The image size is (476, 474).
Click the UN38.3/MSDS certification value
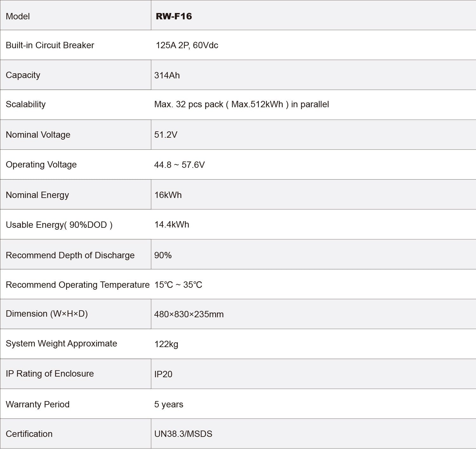(183, 434)
